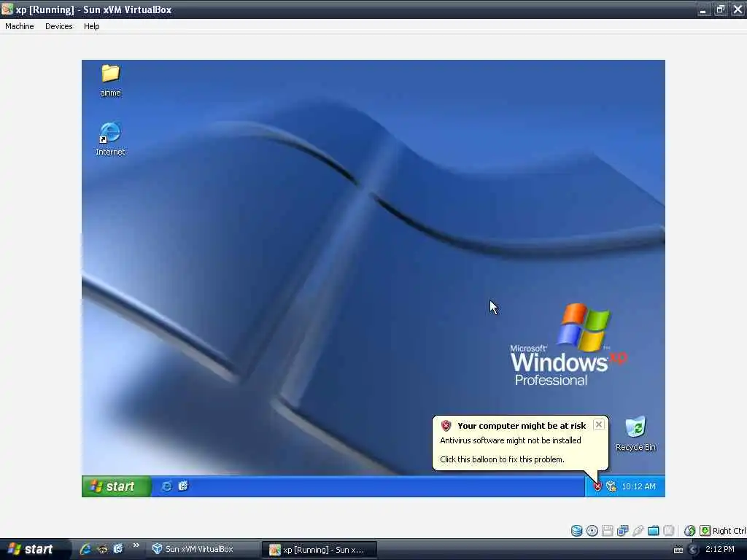This screenshot has height=560, width=747.
Task: Click the CD/DVD device status icon
Action: pos(592,531)
